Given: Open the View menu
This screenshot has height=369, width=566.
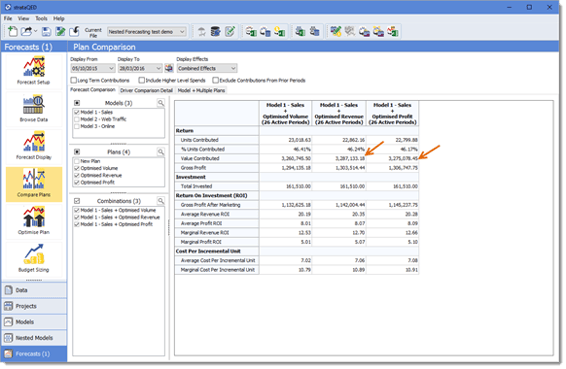Looking at the screenshot, I should click(23, 18).
